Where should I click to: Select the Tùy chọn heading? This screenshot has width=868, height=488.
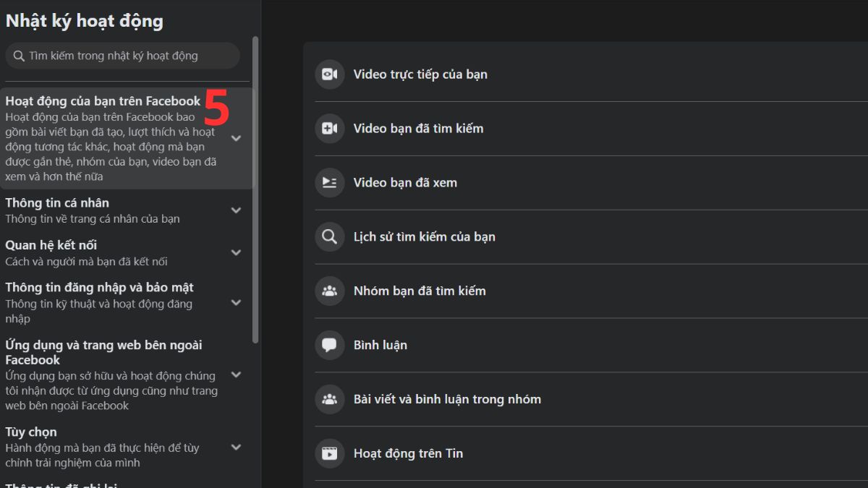coord(31,432)
